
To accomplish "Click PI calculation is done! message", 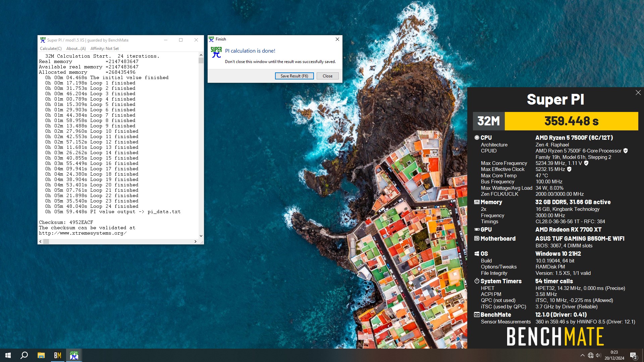I will [250, 51].
